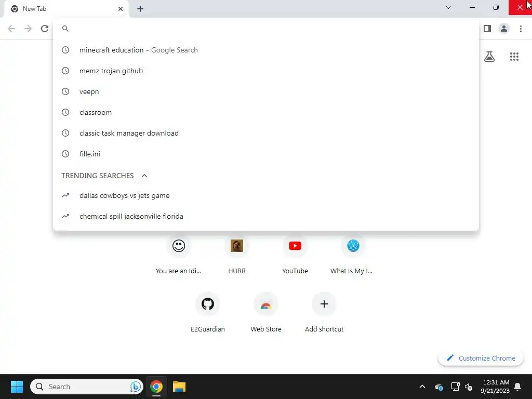The width and height of the screenshot is (532, 399).
Task: Select chemical spill jacksonville florida
Action: click(x=266, y=216)
